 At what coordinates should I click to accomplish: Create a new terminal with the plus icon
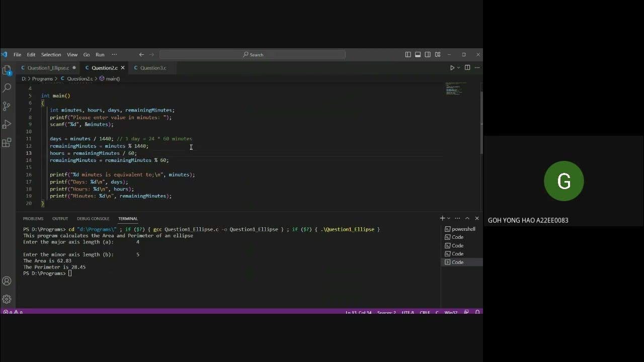point(442,218)
